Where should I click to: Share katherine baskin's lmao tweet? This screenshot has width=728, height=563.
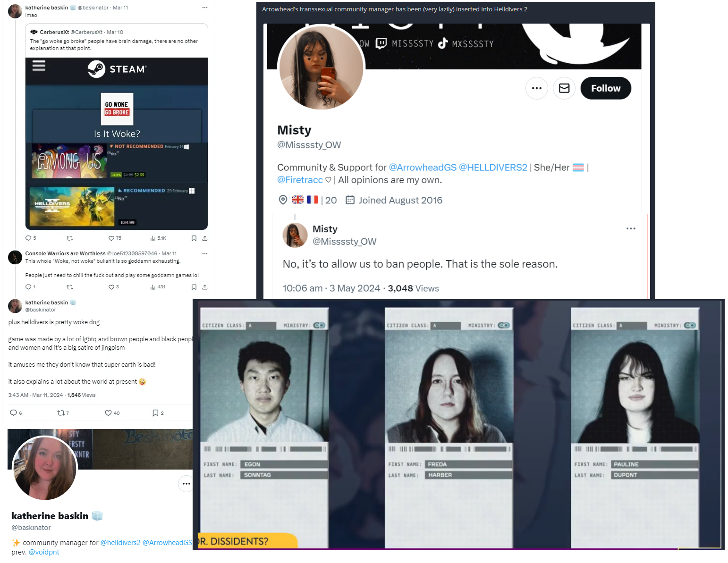(205, 238)
